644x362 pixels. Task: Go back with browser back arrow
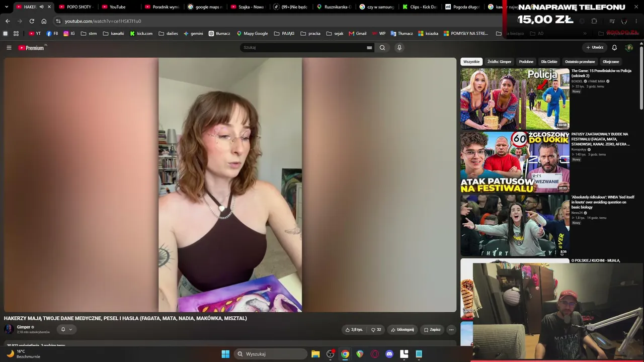tap(8, 21)
